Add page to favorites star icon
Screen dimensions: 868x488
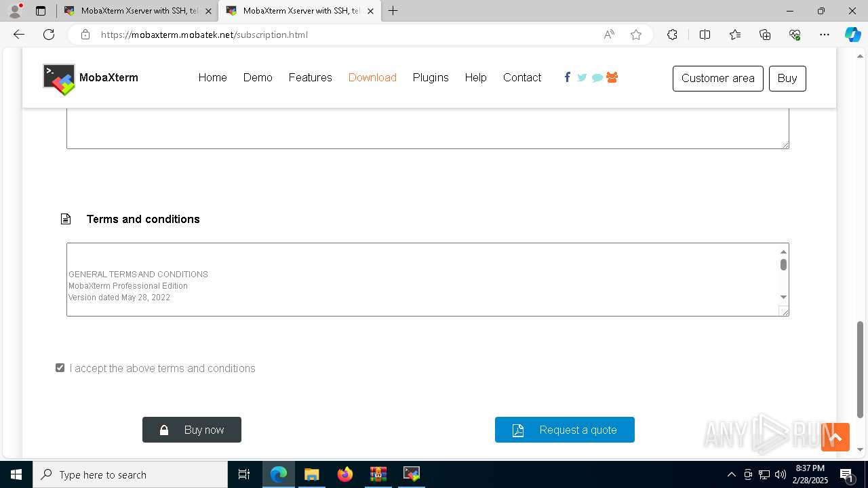636,35
